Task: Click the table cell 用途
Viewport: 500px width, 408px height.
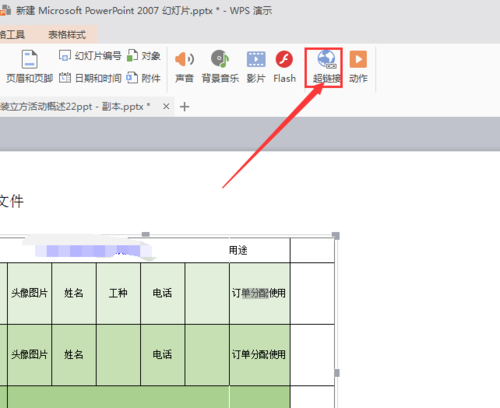Action: pyautogui.click(x=260, y=250)
